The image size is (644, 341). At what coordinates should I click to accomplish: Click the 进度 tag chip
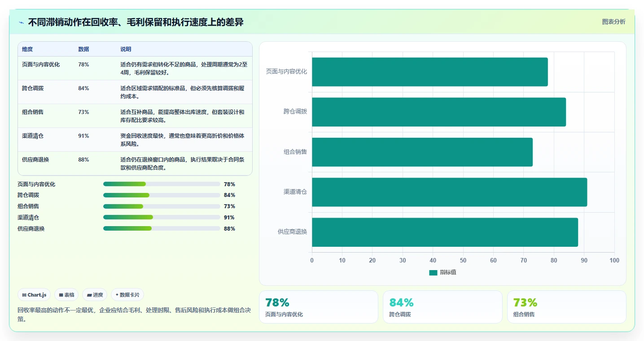[x=95, y=295]
